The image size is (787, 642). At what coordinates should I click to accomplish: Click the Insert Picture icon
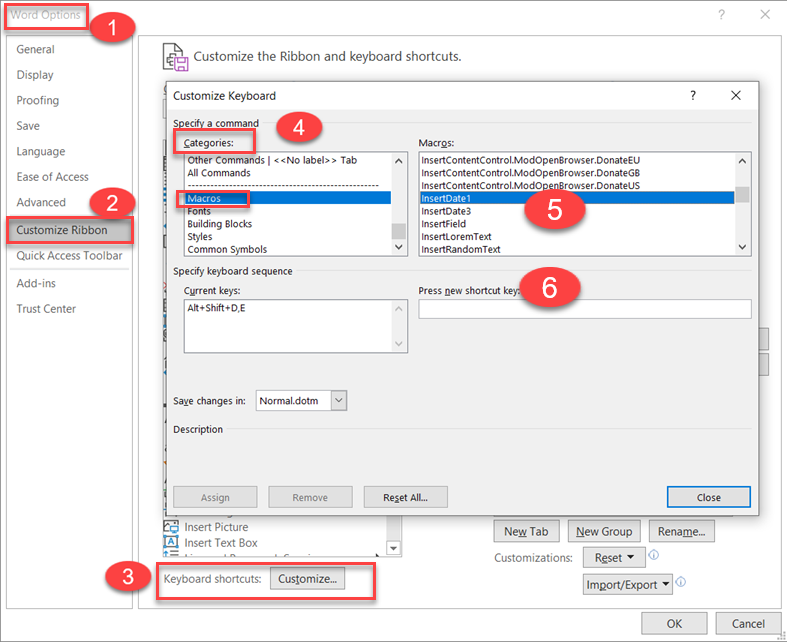click(171, 527)
